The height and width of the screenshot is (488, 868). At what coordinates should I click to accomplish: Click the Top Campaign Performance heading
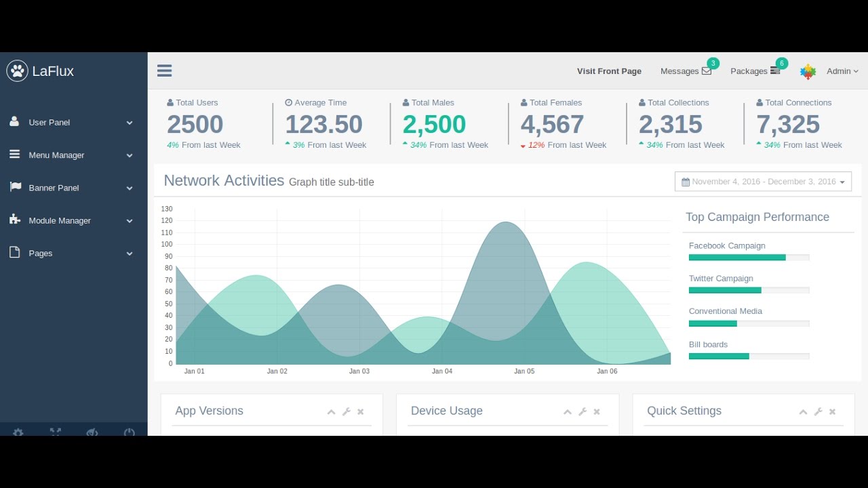pos(757,217)
